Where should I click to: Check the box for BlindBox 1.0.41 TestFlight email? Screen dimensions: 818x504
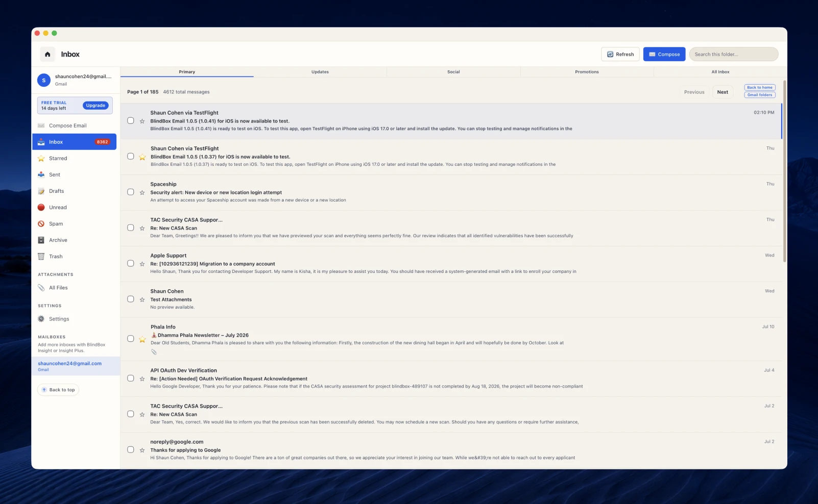[x=131, y=120]
